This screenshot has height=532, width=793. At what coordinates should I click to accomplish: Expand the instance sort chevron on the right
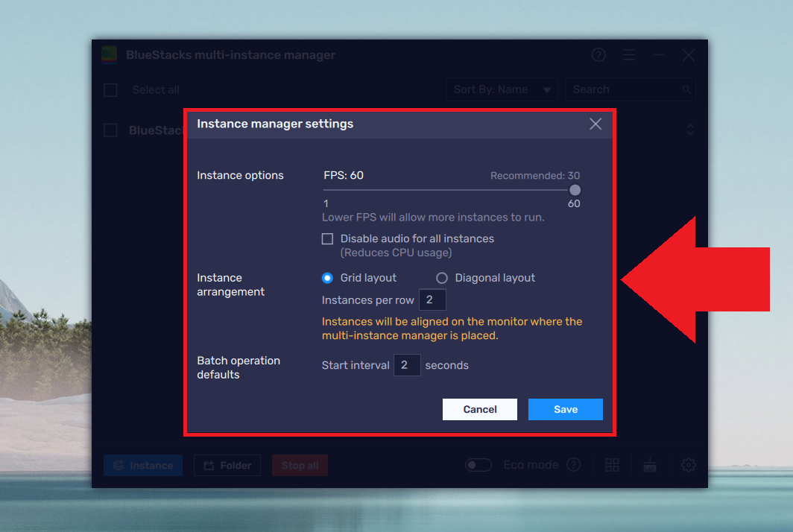[690, 129]
